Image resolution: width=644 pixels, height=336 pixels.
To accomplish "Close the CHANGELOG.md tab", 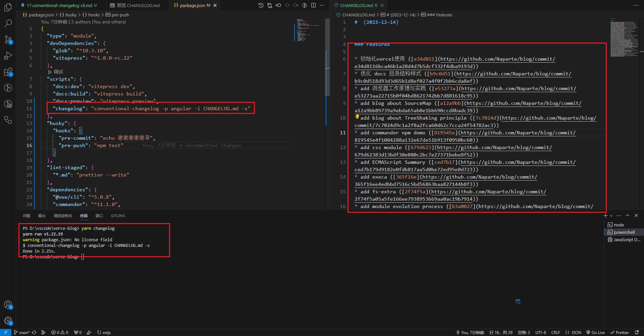I will point(382,5).
